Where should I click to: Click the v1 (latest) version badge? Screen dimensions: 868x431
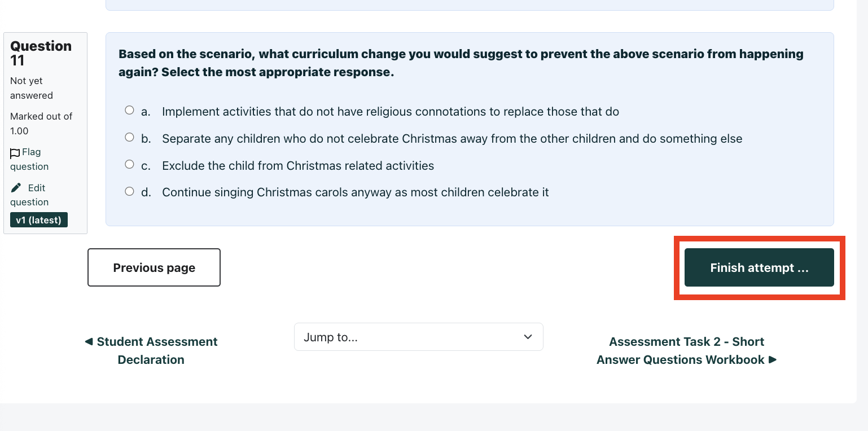pyautogui.click(x=38, y=220)
